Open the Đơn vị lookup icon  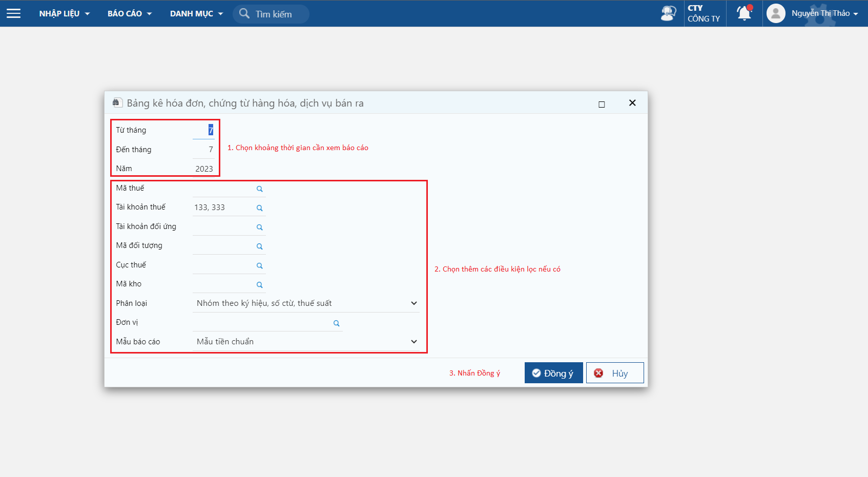(337, 323)
